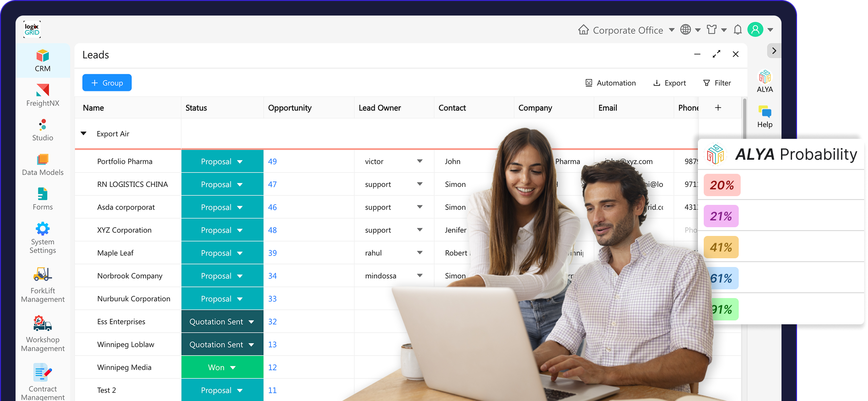The width and height of the screenshot is (868, 401).
Task: Add a new column with plus icon
Action: coord(718,108)
